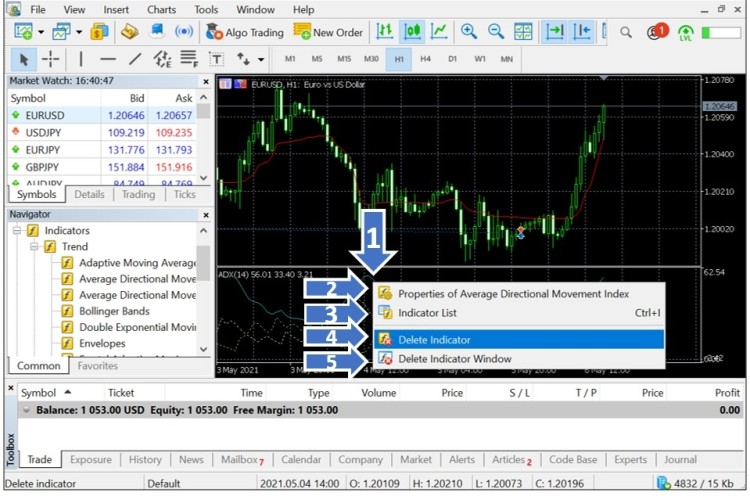Click the Navigator panel vertical scrollbar
Screen dimensions: 750x496
coord(204,290)
